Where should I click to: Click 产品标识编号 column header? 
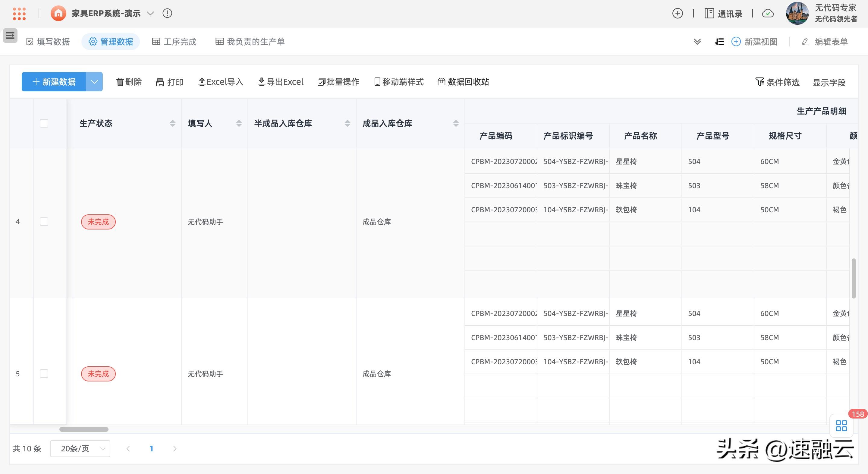tap(568, 136)
